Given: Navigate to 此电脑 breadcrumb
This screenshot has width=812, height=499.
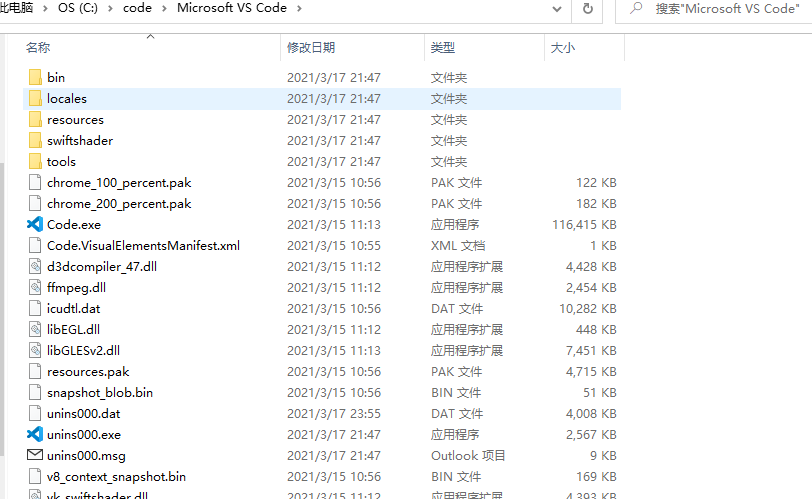Looking at the screenshot, I should [17, 8].
